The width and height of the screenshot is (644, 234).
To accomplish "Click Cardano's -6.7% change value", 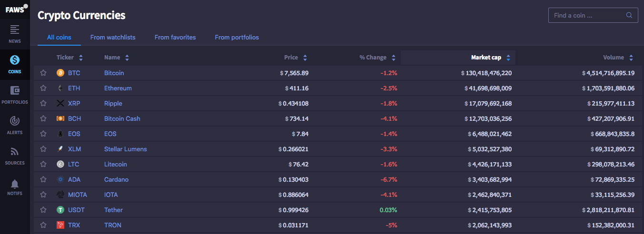I will coord(388,179).
